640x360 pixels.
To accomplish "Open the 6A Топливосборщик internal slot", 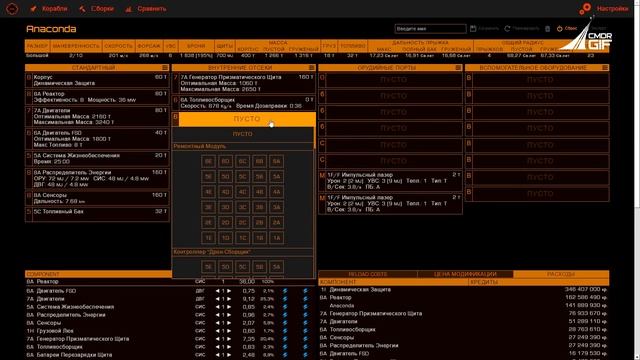I will (x=244, y=103).
